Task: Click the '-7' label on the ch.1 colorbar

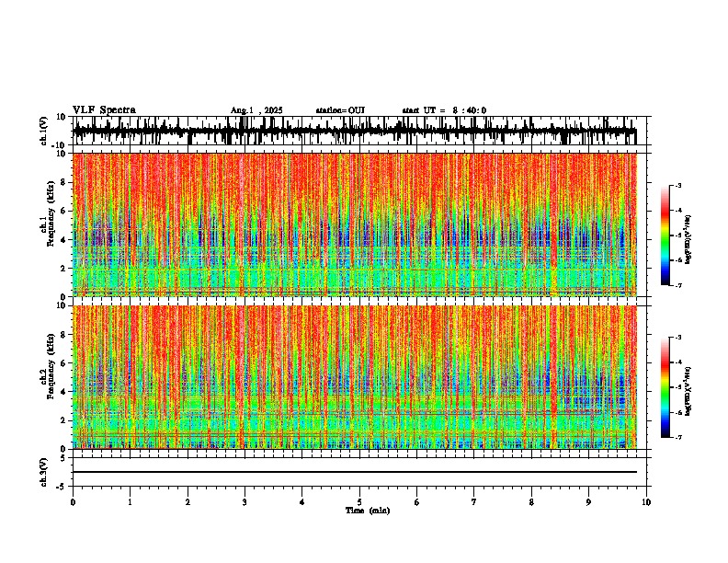Action: 677,285
